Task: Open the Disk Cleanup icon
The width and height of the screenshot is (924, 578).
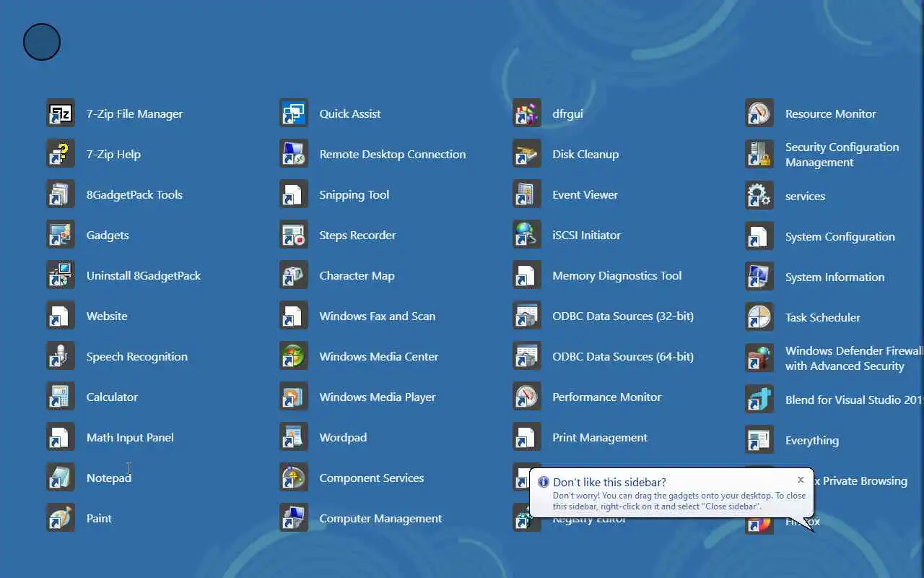Action: [527, 154]
